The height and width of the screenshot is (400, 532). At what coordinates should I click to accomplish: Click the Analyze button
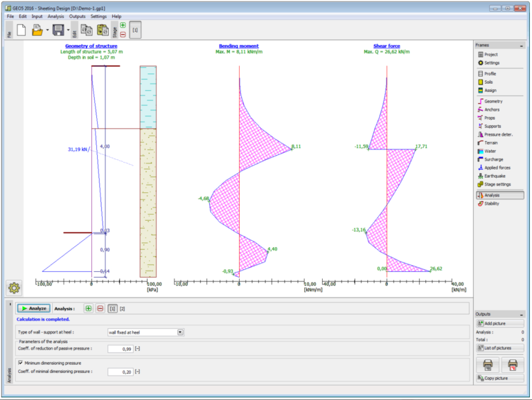[33, 308]
